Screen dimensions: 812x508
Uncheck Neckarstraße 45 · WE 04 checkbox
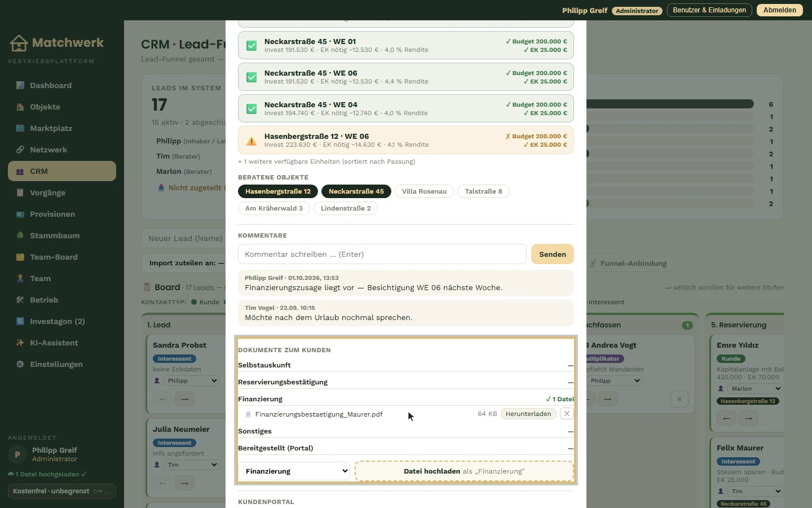(x=251, y=109)
